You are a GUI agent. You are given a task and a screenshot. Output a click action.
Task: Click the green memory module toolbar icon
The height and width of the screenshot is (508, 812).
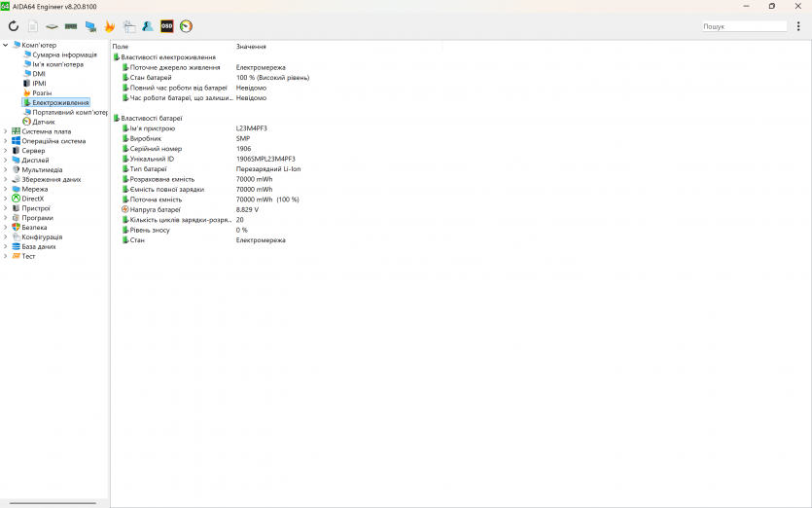pos(71,26)
